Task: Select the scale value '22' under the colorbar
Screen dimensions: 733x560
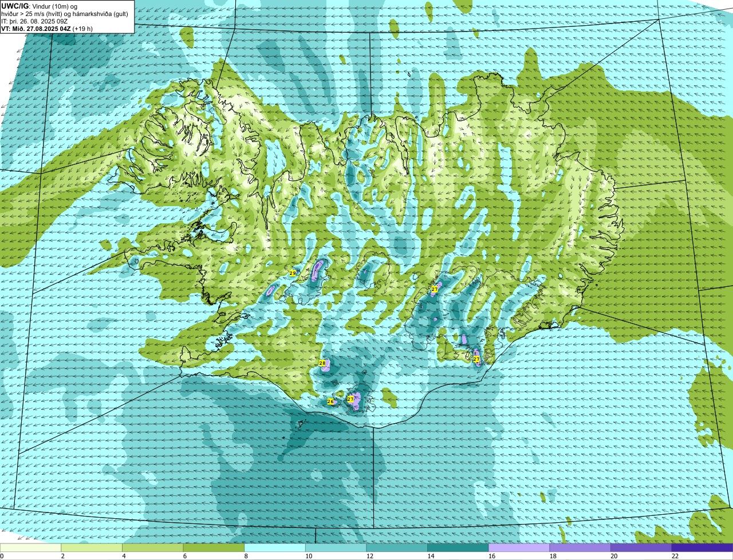Action: pyautogui.click(x=675, y=556)
